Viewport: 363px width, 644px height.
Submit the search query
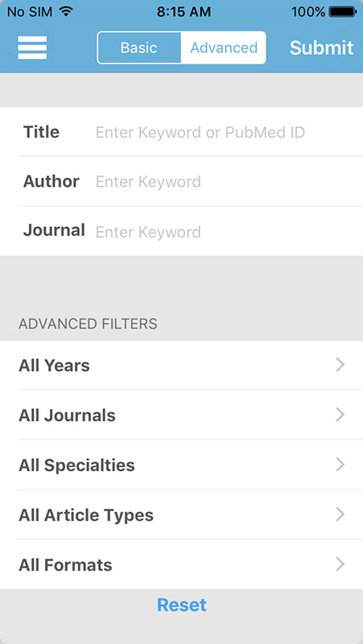pyautogui.click(x=321, y=47)
